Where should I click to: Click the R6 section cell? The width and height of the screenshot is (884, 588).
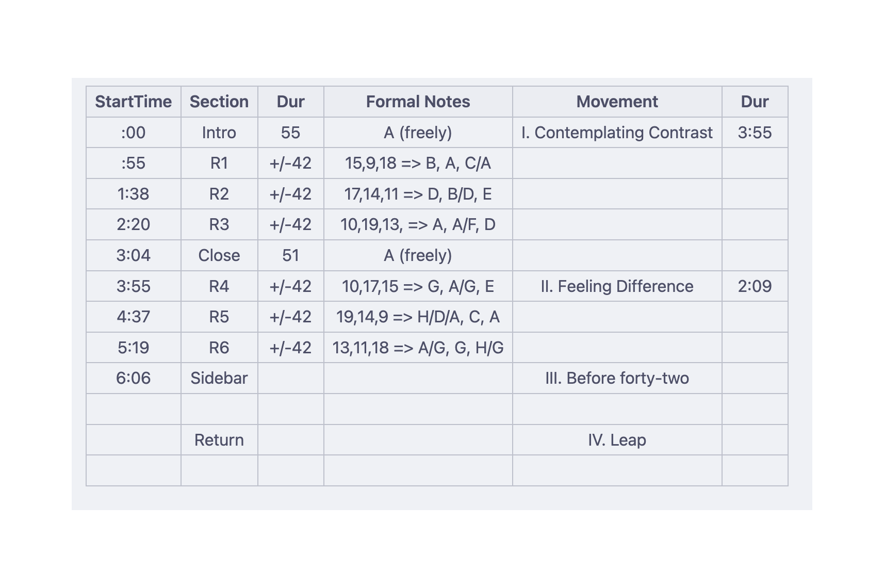[x=219, y=348]
